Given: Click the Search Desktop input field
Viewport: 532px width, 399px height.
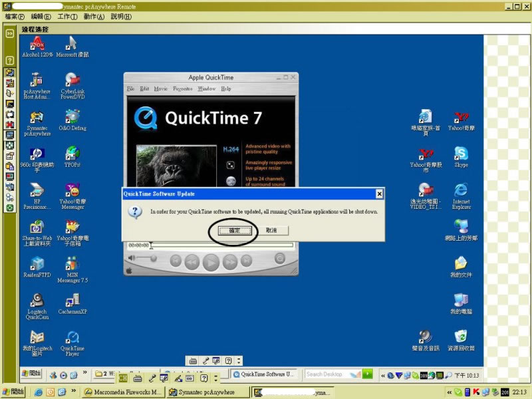Looking at the screenshot, I should (327, 374).
